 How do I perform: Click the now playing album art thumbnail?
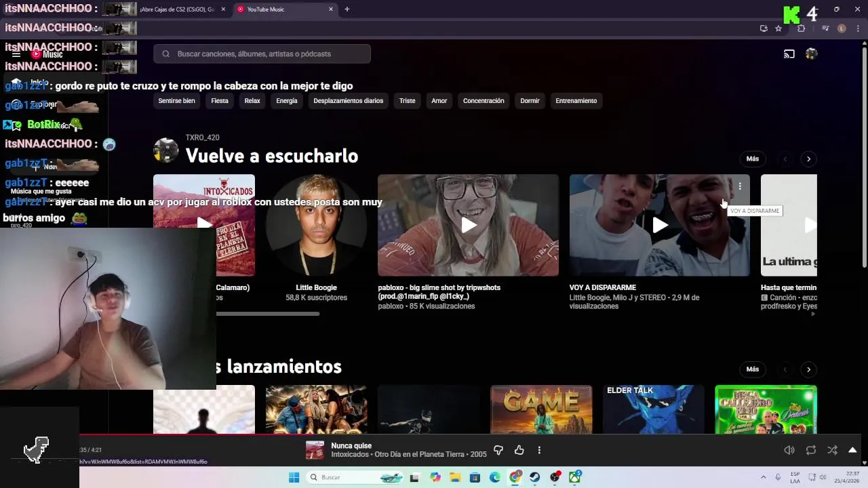pos(315,450)
